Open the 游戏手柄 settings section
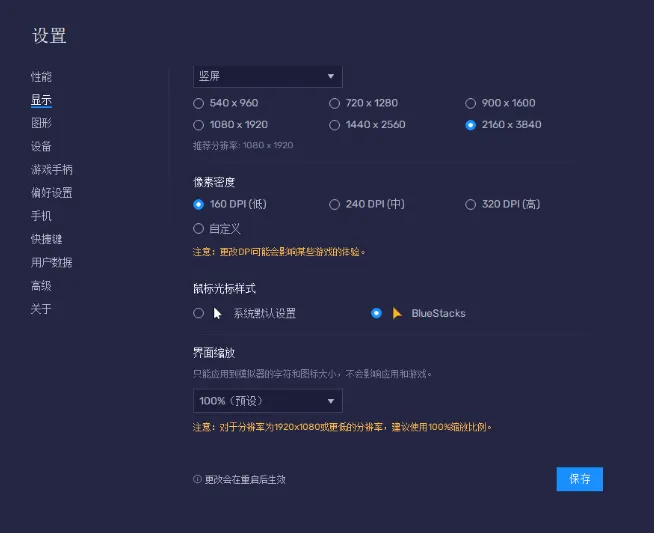Screen dimensions: 654x533 [52, 169]
